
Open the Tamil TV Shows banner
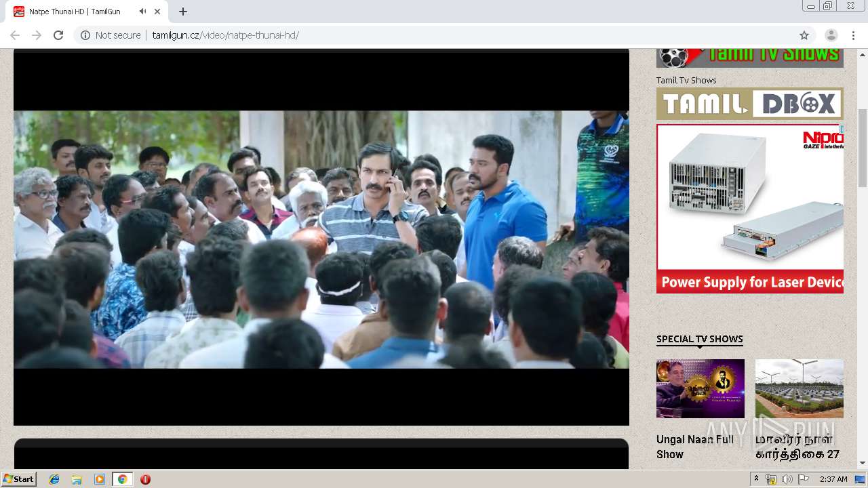point(750,58)
